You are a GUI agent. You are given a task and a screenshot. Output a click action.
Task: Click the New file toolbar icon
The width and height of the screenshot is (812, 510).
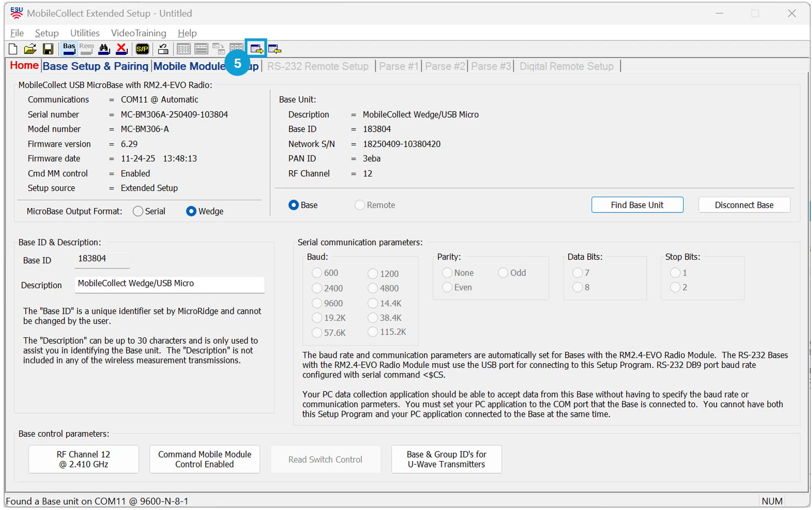13,49
